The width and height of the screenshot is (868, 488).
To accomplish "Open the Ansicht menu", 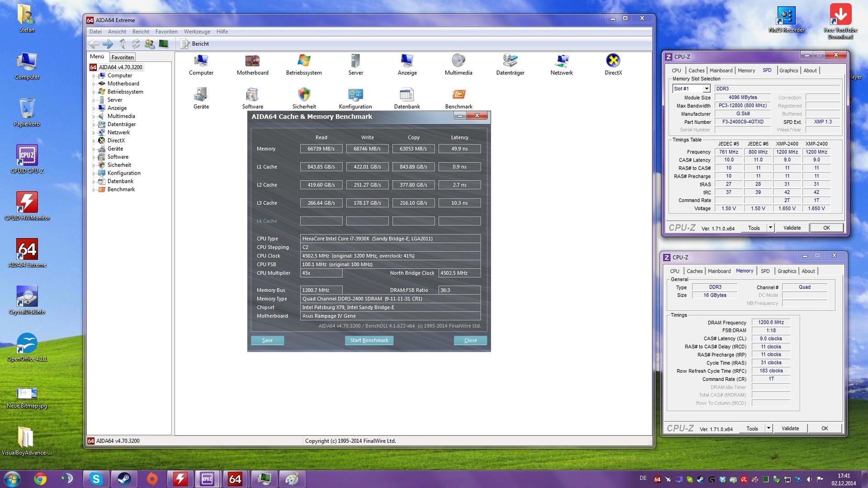I will pyautogui.click(x=117, y=32).
